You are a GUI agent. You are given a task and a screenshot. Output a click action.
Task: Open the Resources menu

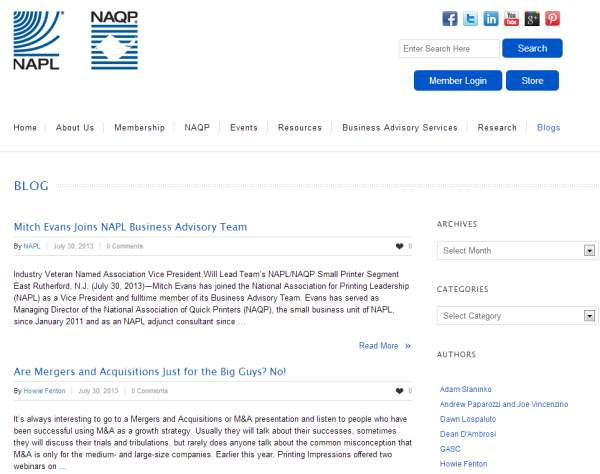point(300,127)
